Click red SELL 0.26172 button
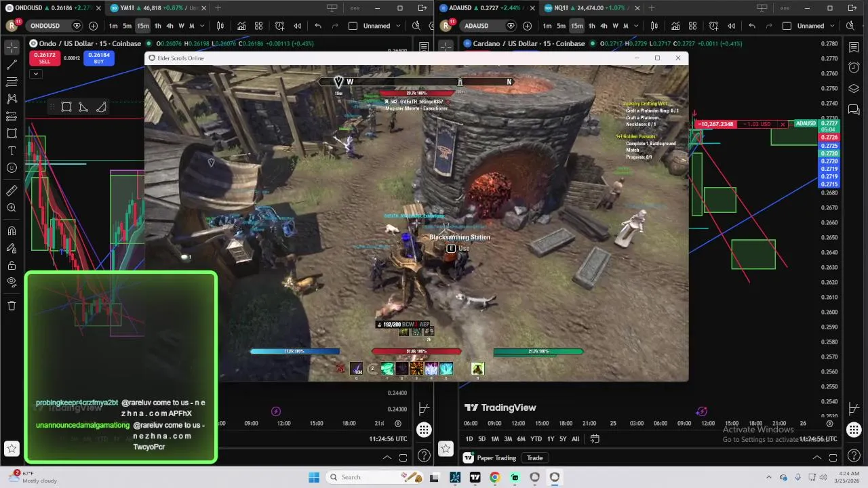The image size is (868, 488). pyautogui.click(x=44, y=58)
